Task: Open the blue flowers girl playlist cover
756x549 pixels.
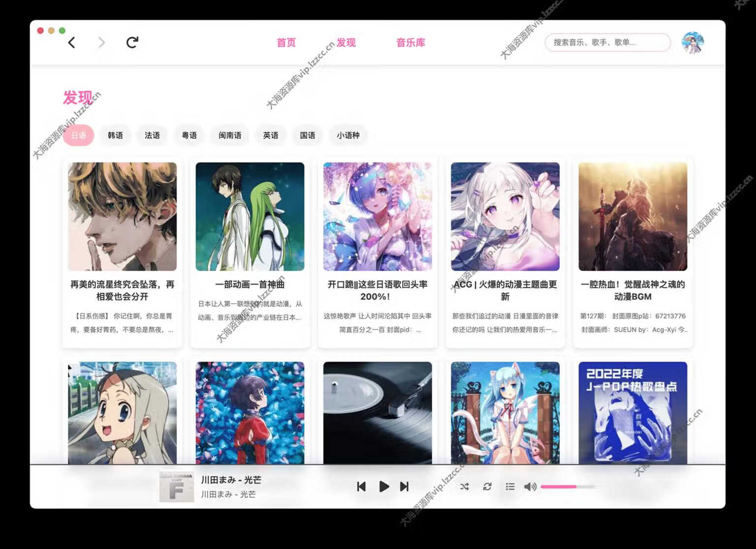Action: click(x=250, y=413)
